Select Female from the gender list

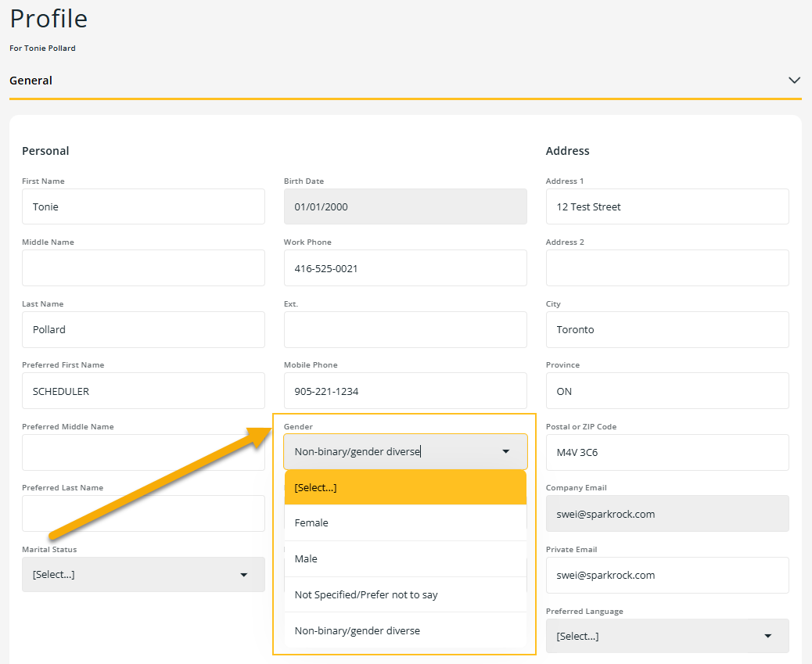(x=405, y=522)
